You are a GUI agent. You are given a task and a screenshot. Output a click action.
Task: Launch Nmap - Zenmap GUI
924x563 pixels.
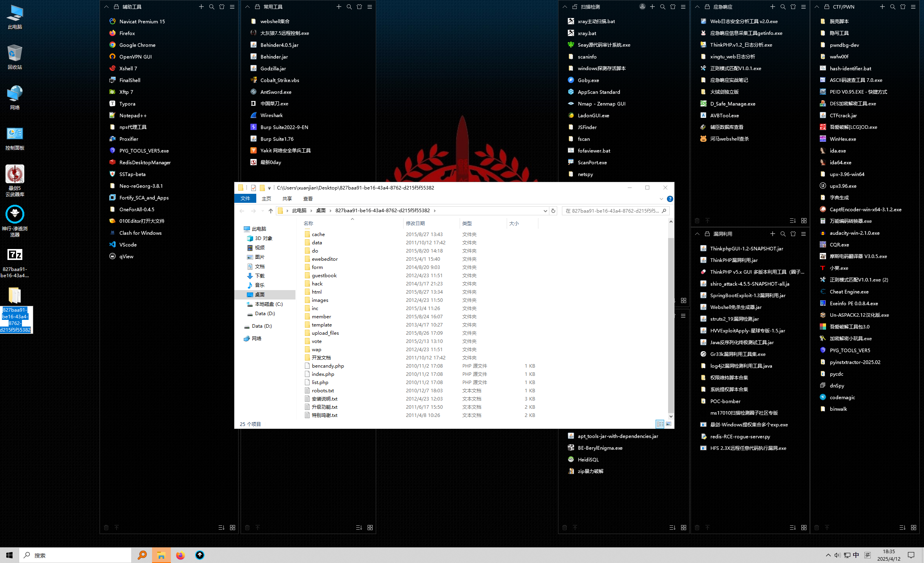597,104
